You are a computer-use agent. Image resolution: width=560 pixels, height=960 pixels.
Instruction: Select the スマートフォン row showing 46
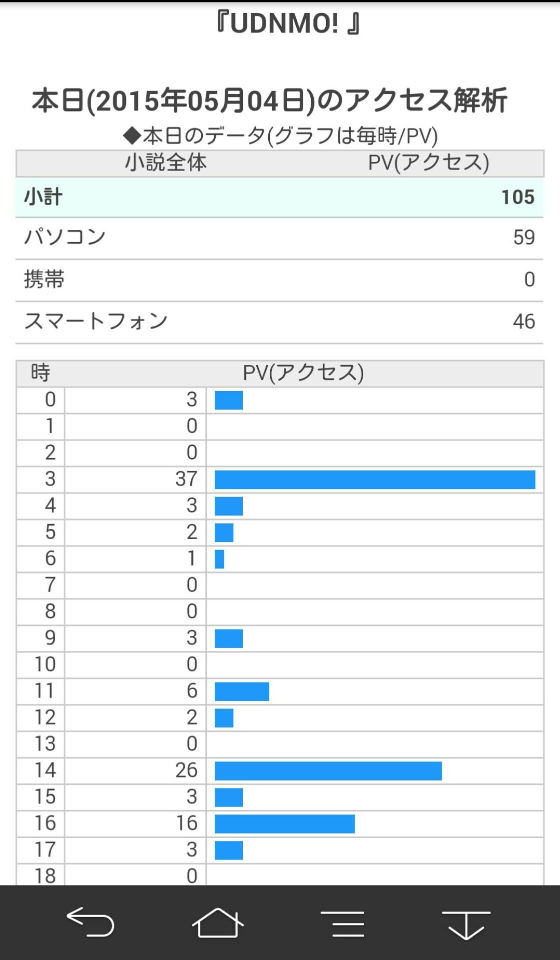tap(279, 321)
